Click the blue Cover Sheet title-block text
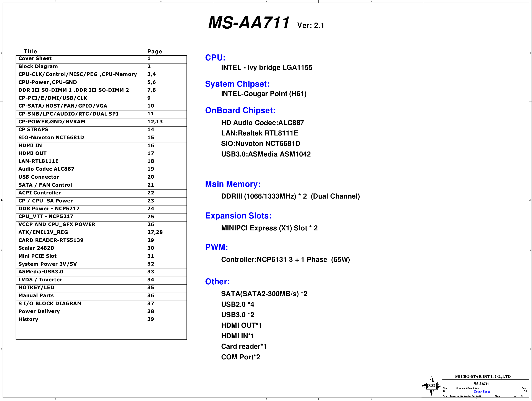 (482, 392)
